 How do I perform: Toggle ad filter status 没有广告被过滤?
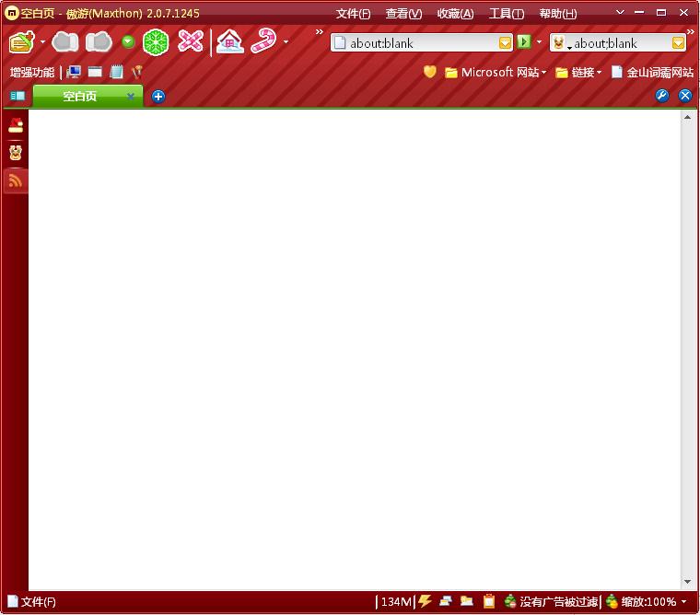[552, 601]
